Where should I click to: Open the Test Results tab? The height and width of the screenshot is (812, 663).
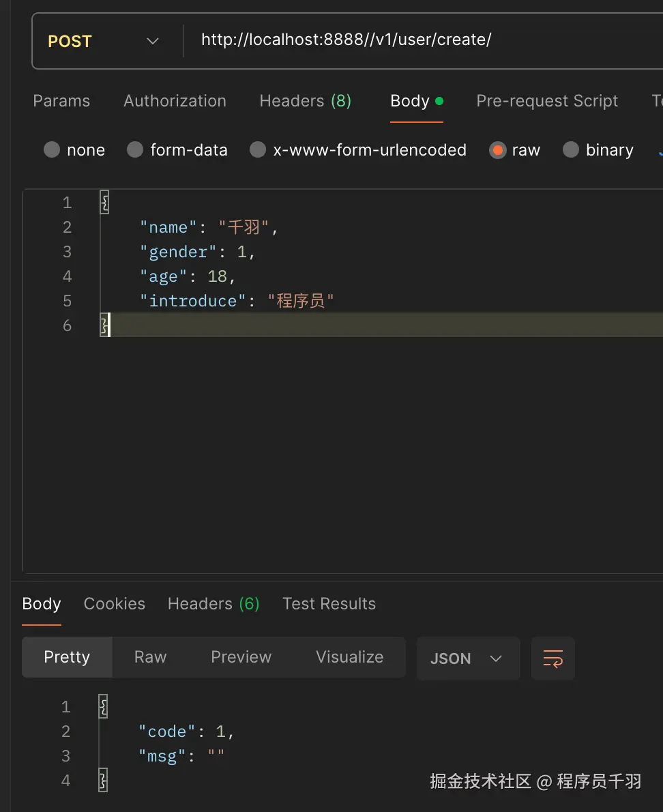[x=329, y=604]
